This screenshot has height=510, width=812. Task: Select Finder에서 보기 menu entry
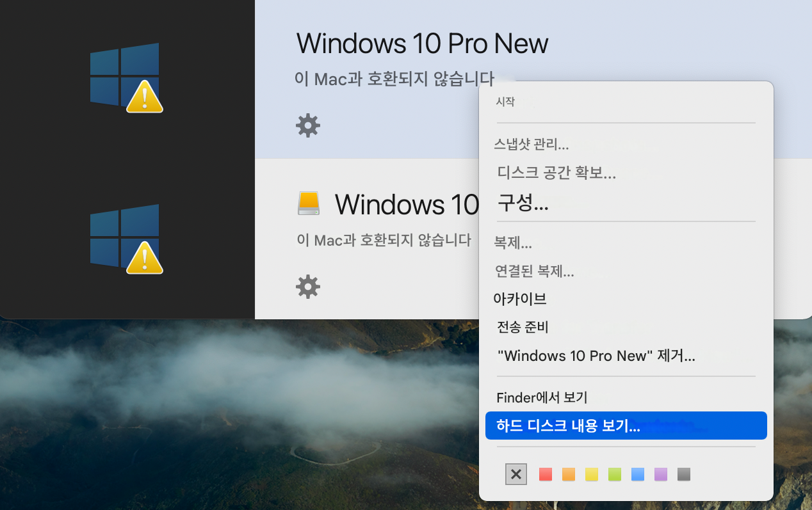542,397
